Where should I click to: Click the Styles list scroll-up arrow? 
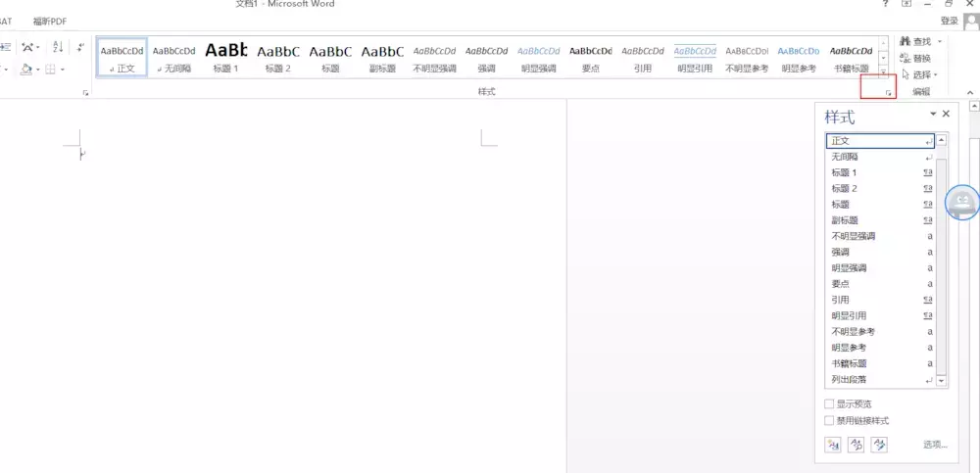coord(942,141)
